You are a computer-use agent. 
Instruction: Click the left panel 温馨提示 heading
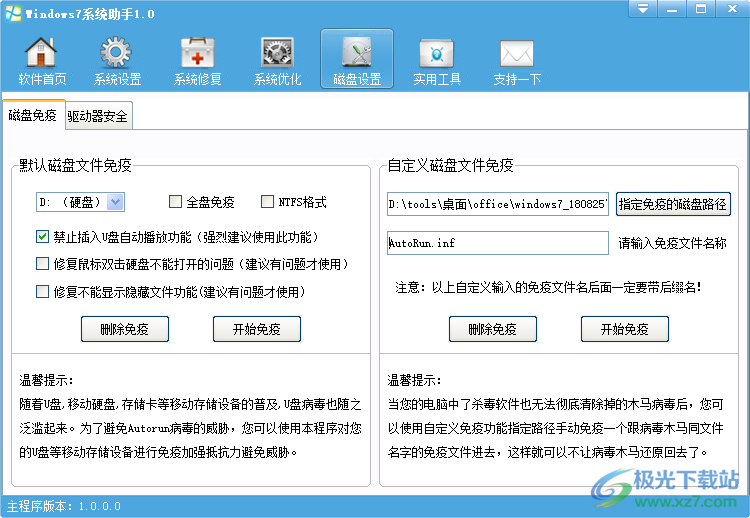point(46,381)
